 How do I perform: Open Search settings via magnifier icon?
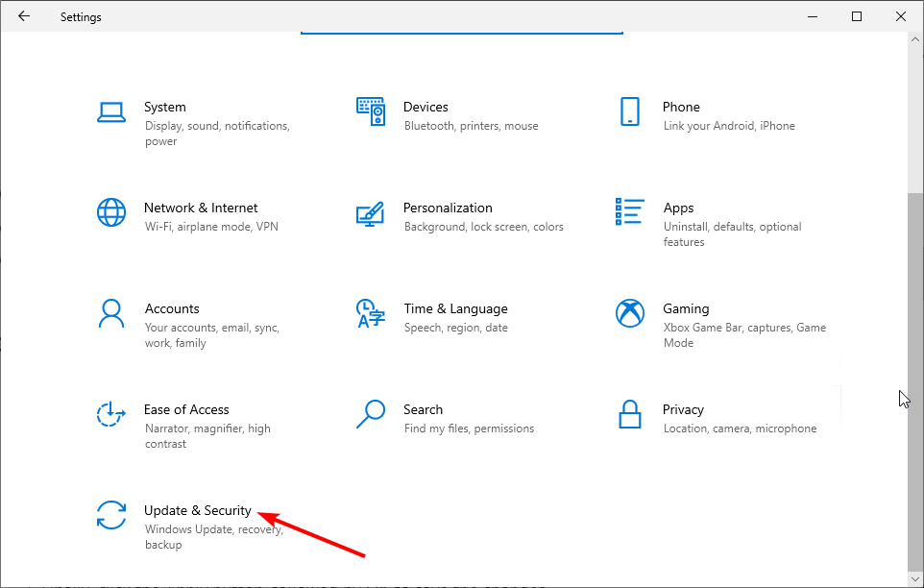coord(371,414)
